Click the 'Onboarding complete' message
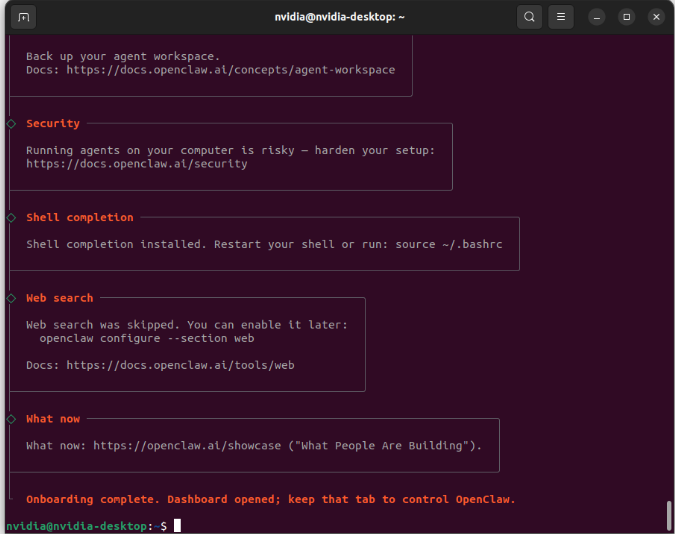The image size is (675, 534). pos(270,500)
